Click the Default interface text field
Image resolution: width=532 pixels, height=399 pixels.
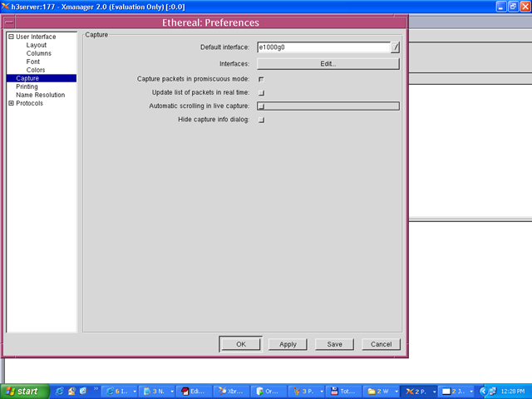click(323, 47)
